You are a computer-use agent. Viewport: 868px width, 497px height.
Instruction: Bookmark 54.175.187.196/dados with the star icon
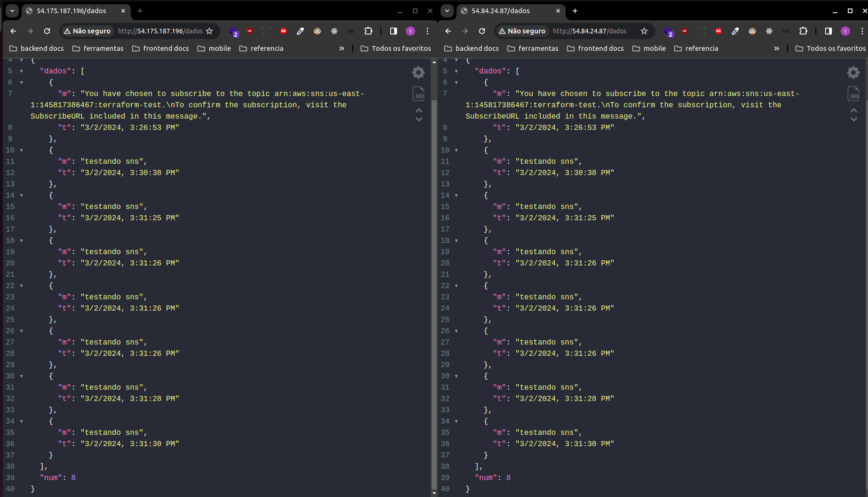[x=209, y=31]
